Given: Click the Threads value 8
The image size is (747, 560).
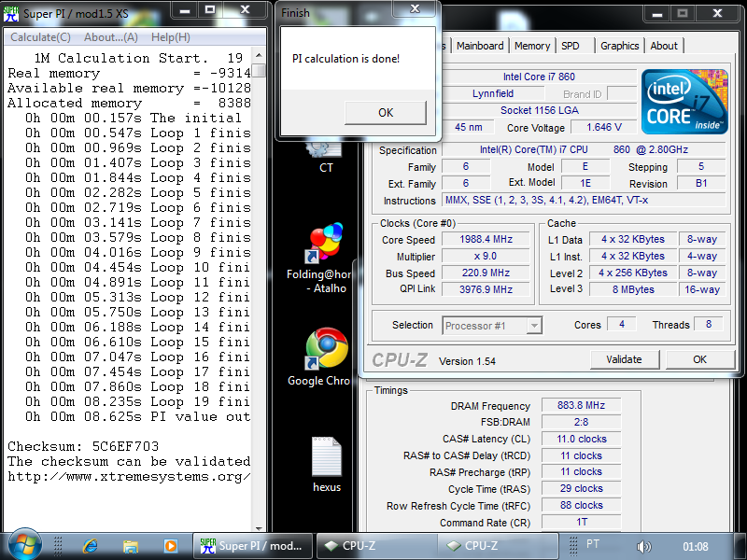Looking at the screenshot, I should (x=709, y=324).
